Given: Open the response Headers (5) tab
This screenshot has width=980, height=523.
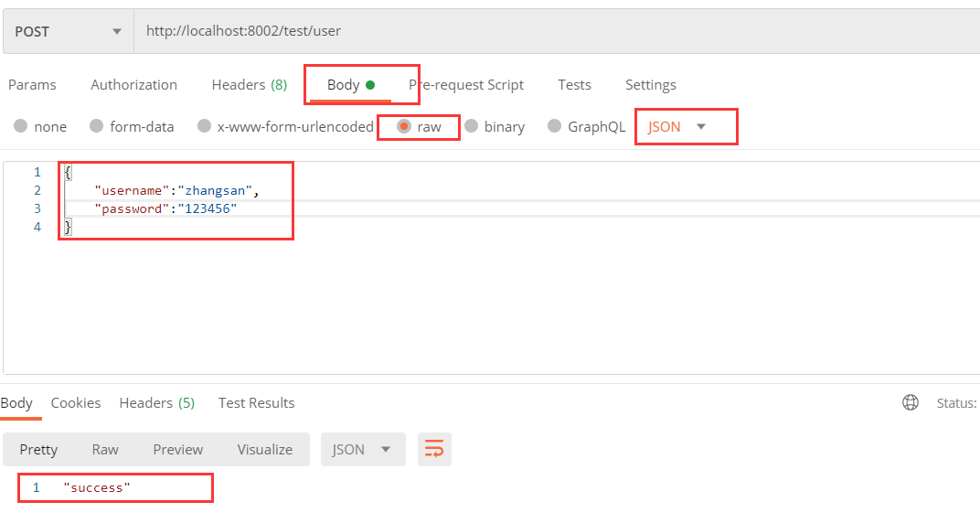Looking at the screenshot, I should (157, 403).
